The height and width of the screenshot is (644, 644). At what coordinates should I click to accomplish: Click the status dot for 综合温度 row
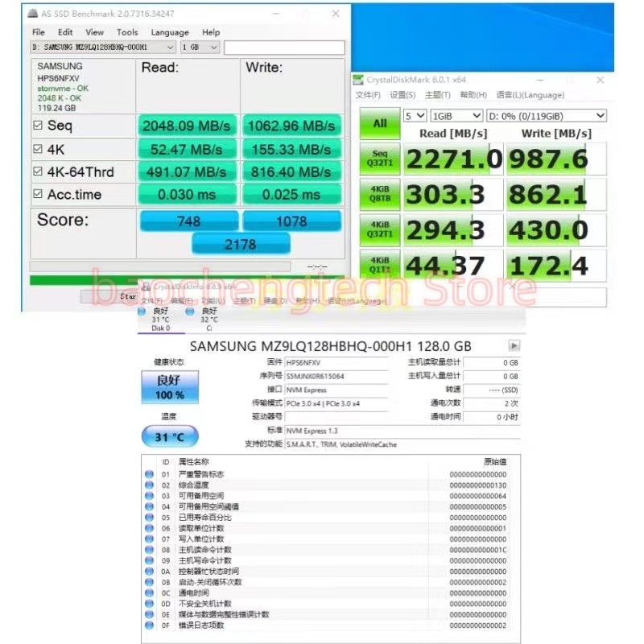pyautogui.click(x=149, y=485)
